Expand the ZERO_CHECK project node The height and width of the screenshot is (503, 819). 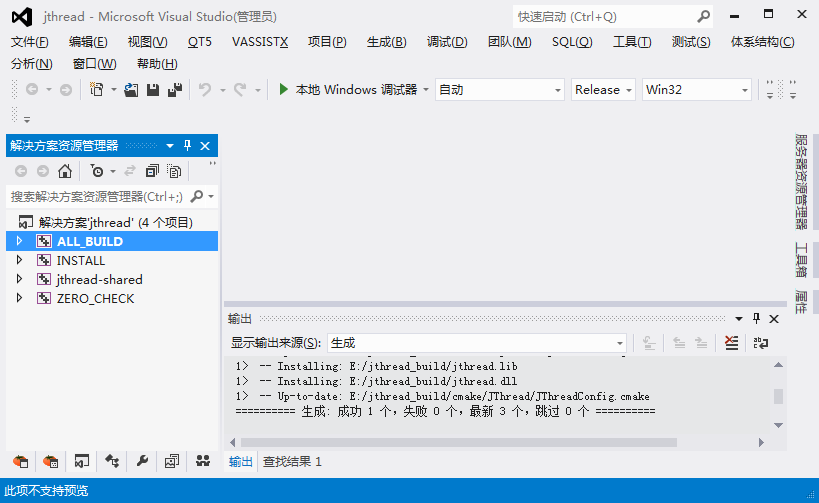point(19,298)
